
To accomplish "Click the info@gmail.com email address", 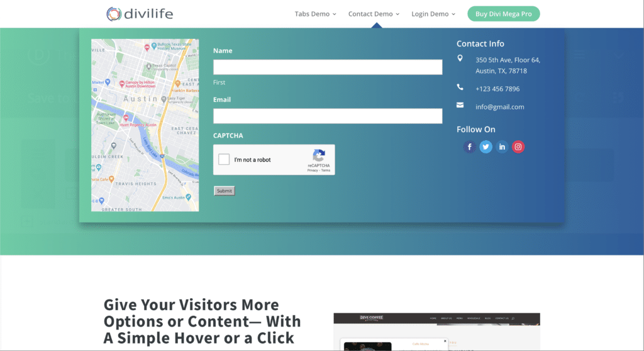I will tap(499, 107).
